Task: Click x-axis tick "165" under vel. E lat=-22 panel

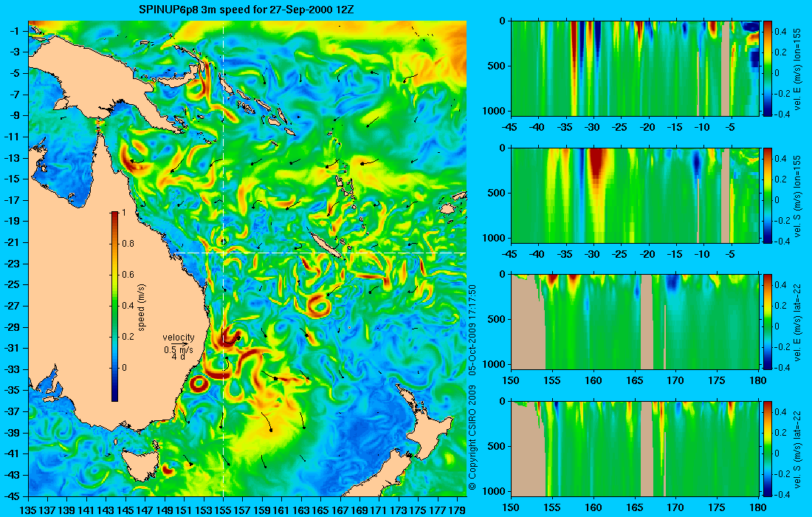Action: click(x=634, y=381)
